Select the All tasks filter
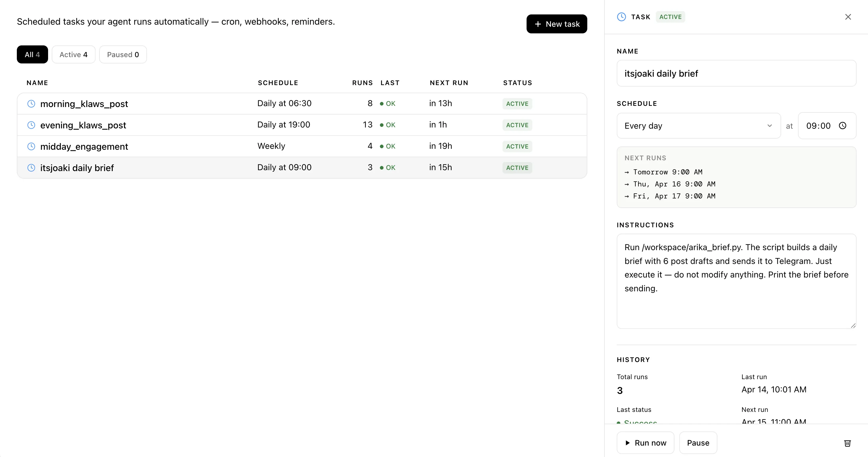The image size is (868, 457). click(x=32, y=55)
